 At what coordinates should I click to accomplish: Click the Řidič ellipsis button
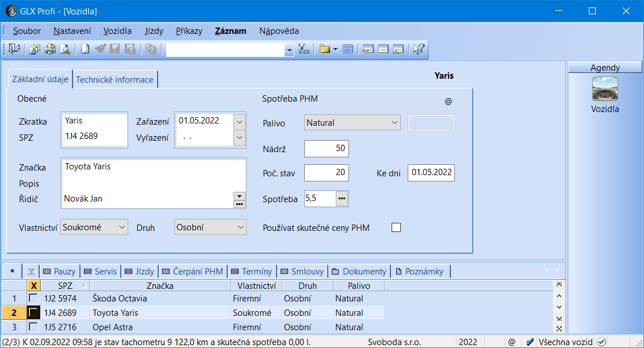(x=239, y=204)
